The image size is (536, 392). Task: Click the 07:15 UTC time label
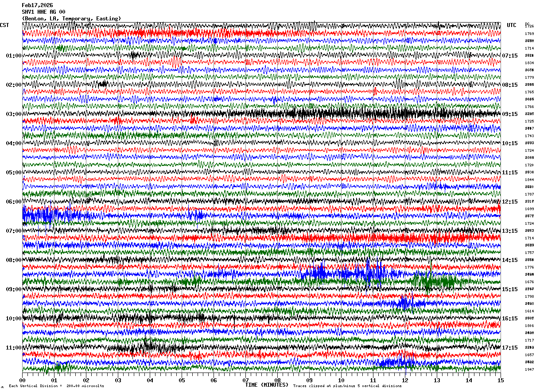[510, 56]
